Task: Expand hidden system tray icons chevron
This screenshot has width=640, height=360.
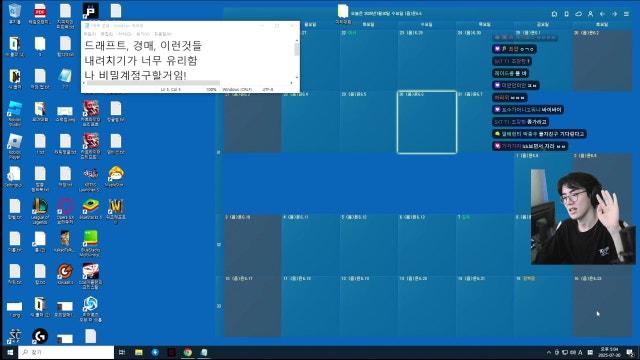Action: 549,352
